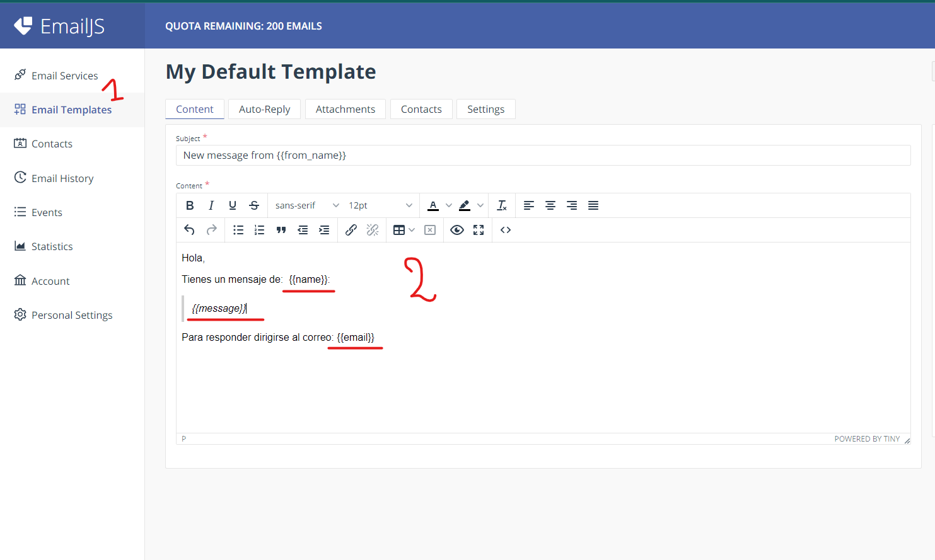Justify the text

pyautogui.click(x=593, y=205)
